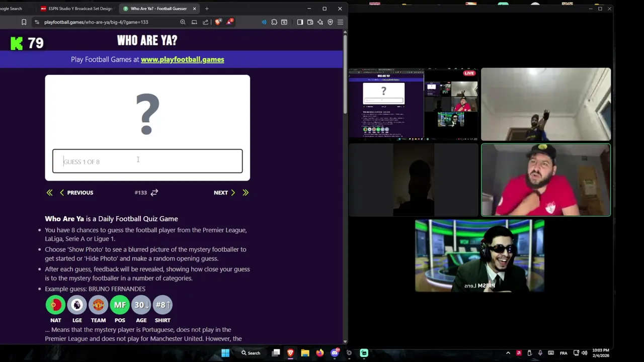
Task: Open Brave Rewards triangle icon
Action: [230, 22]
